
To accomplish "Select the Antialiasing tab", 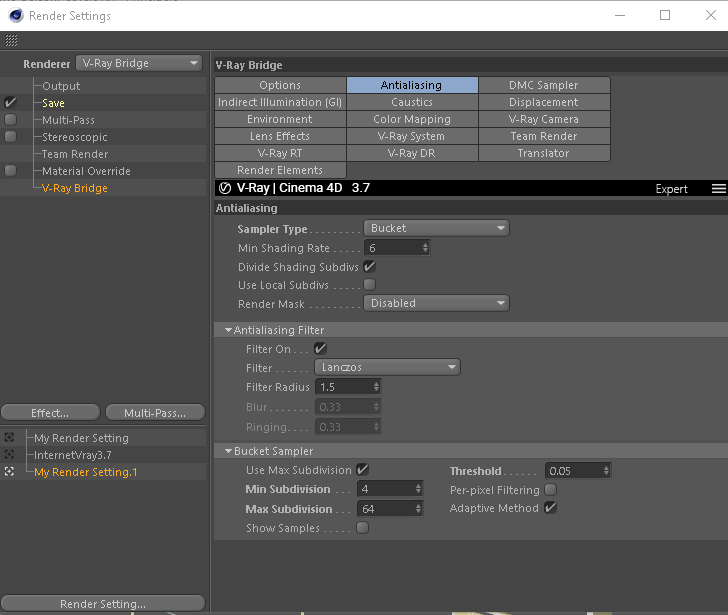I will [x=412, y=85].
